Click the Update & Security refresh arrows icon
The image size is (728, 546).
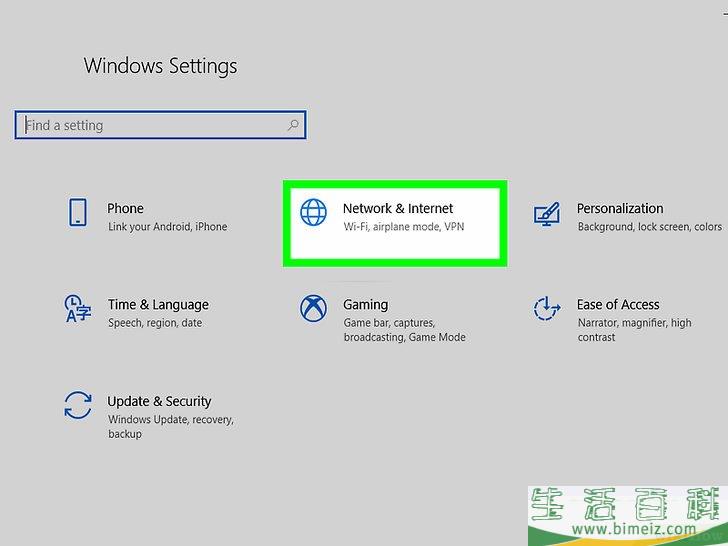point(78,405)
